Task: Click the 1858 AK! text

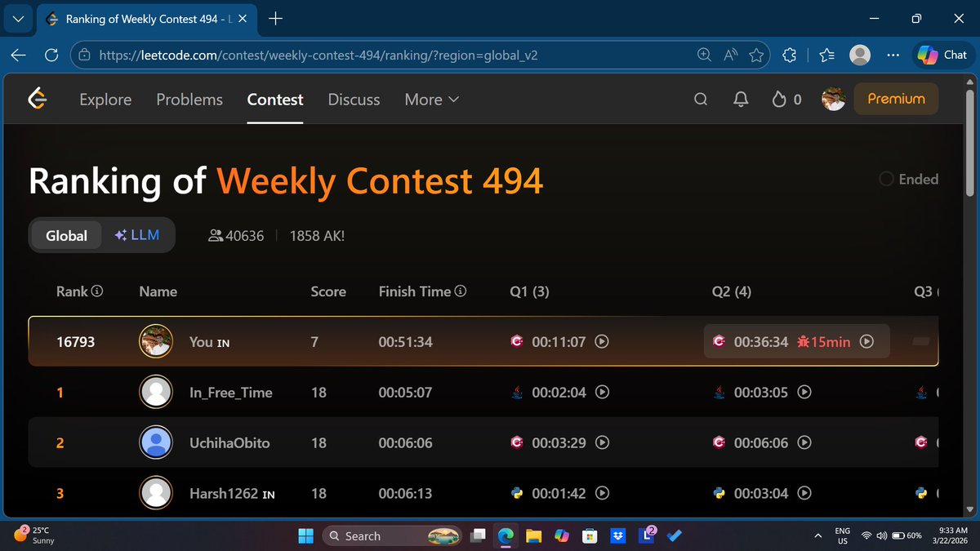Action: [317, 236]
